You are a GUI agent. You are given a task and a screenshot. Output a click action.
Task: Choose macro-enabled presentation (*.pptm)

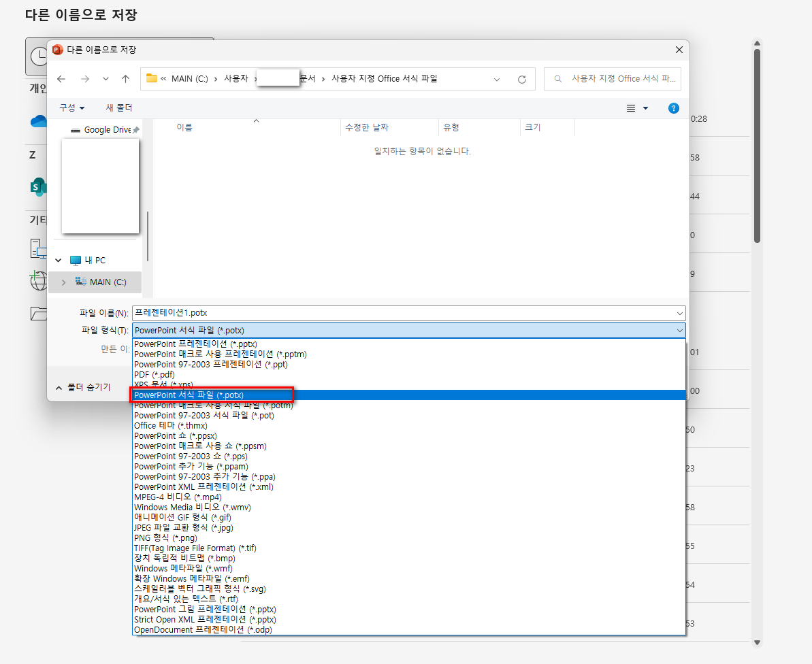409,354
